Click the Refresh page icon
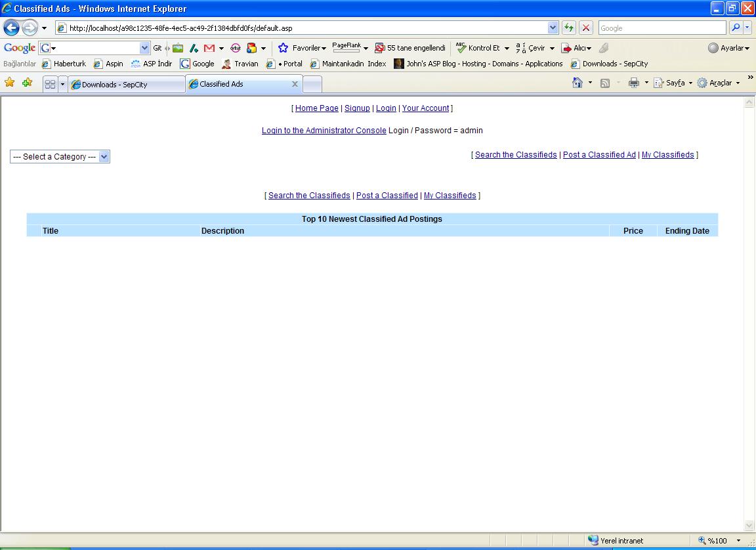This screenshot has width=756, height=550. coord(569,28)
